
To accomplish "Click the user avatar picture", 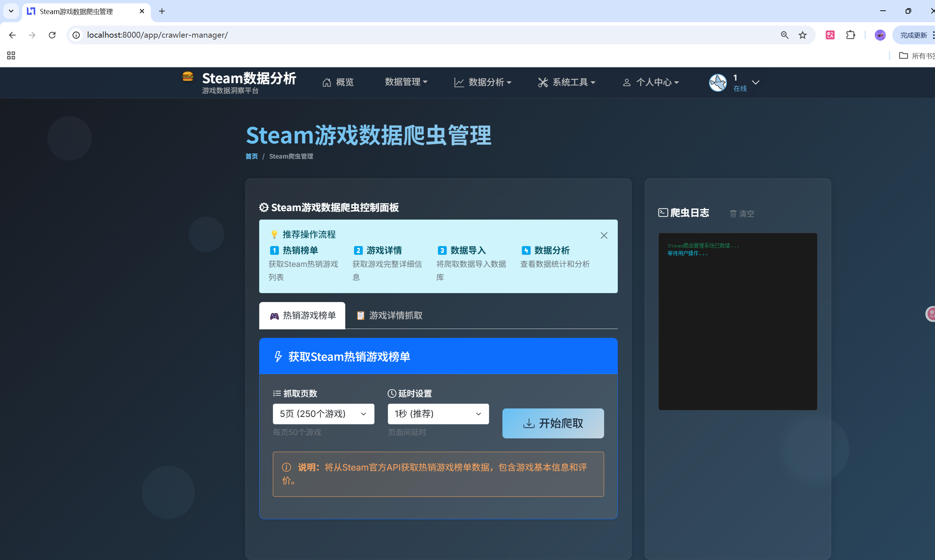I will pyautogui.click(x=718, y=83).
